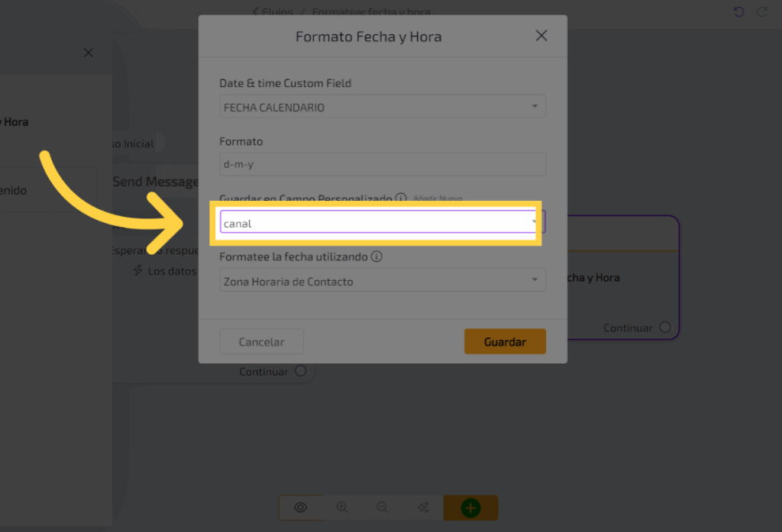Click the Continuar connector circle on the Fecha y Hora node
This screenshot has height=532, width=782.
[x=665, y=327]
